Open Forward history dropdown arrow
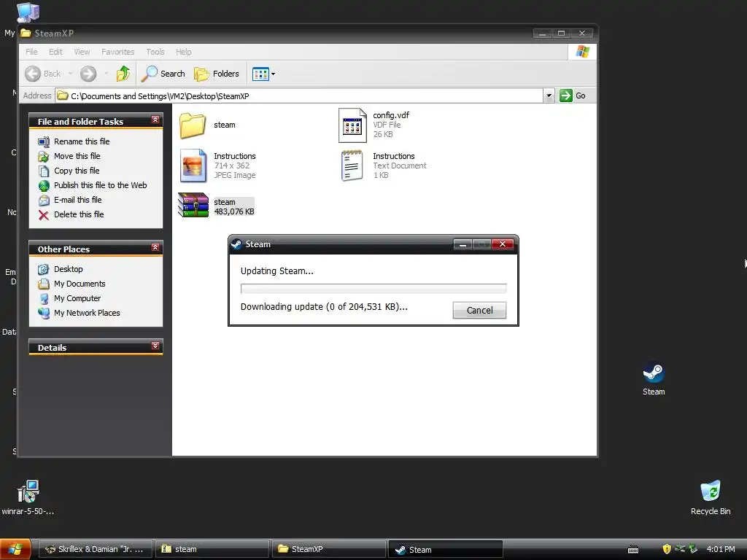 (x=106, y=74)
